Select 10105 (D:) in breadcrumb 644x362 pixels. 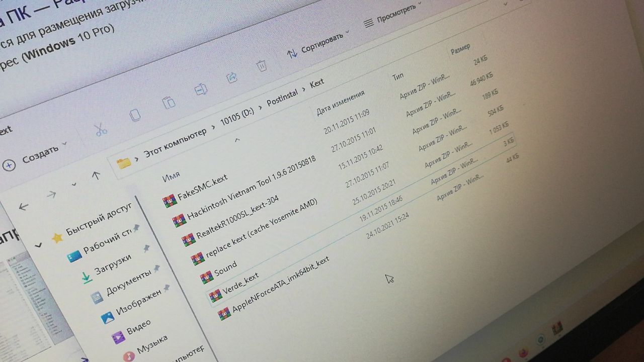pos(237,117)
